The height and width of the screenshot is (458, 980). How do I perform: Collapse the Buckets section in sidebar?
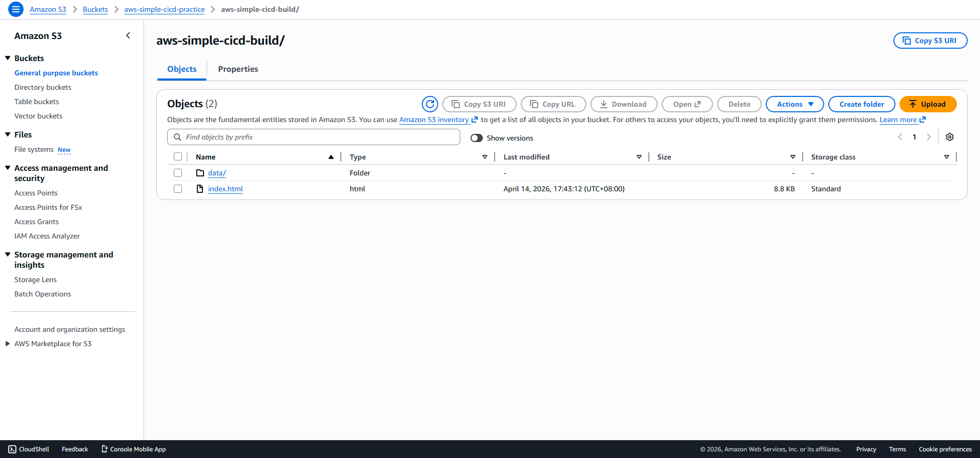coord(8,58)
